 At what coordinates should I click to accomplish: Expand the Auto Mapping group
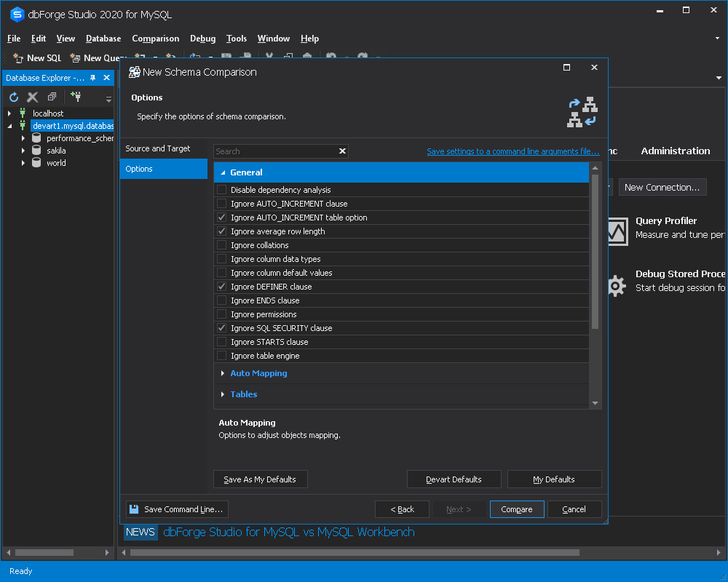point(223,373)
